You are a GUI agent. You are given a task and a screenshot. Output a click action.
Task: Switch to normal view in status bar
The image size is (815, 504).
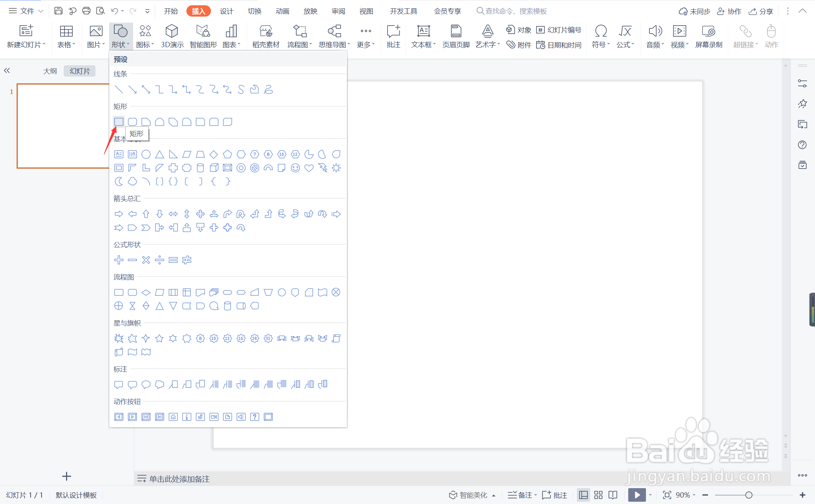point(583,495)
